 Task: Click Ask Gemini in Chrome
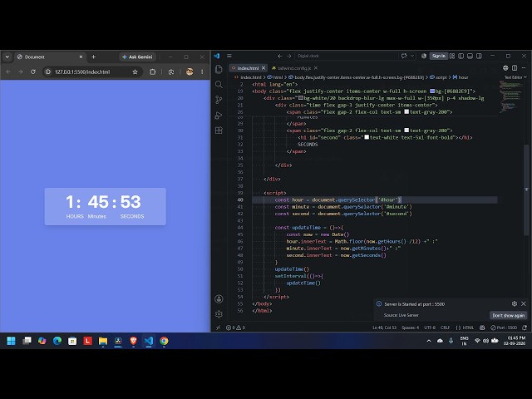coord(137,57)
